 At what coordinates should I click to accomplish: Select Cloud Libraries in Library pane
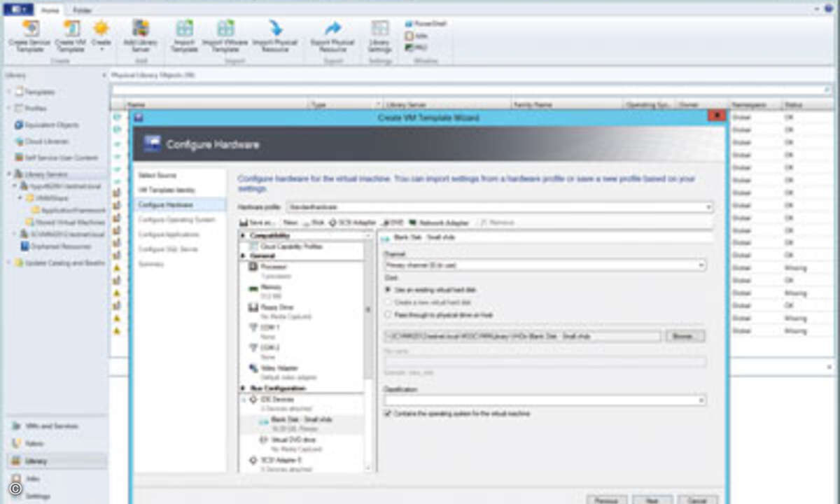click(x=42, y=141)
